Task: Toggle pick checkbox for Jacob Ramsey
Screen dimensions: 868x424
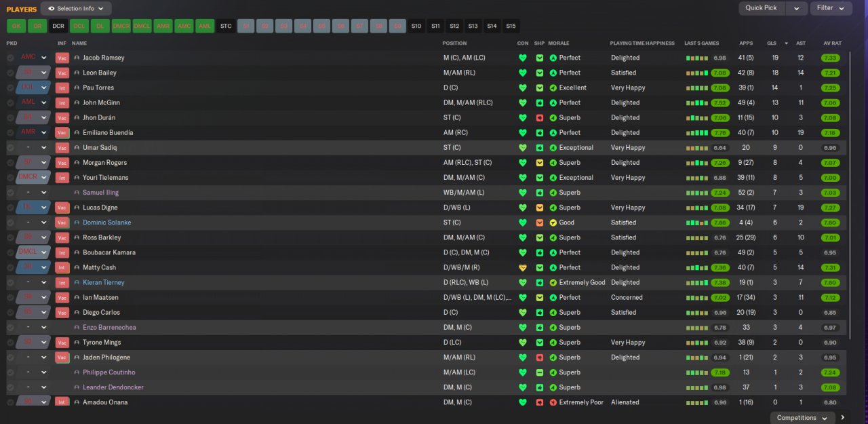Action: click(x=10, y=58)
